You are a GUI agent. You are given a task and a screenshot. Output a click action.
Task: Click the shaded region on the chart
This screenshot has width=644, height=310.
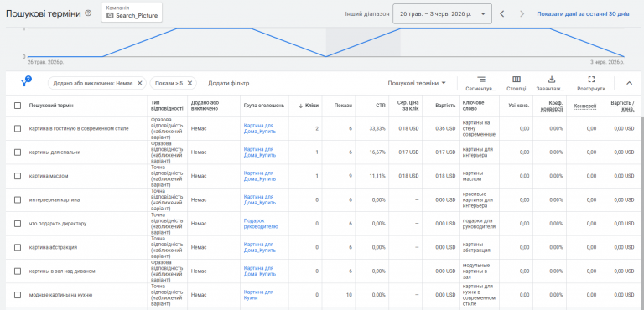tap(363, 42)
